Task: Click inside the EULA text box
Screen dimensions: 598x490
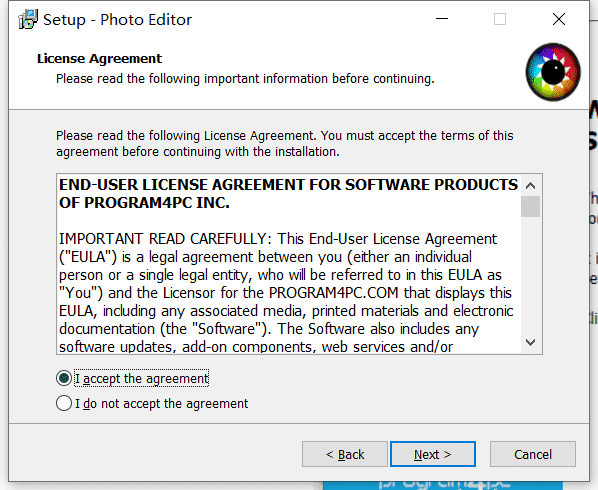Action: coord(289,264)
